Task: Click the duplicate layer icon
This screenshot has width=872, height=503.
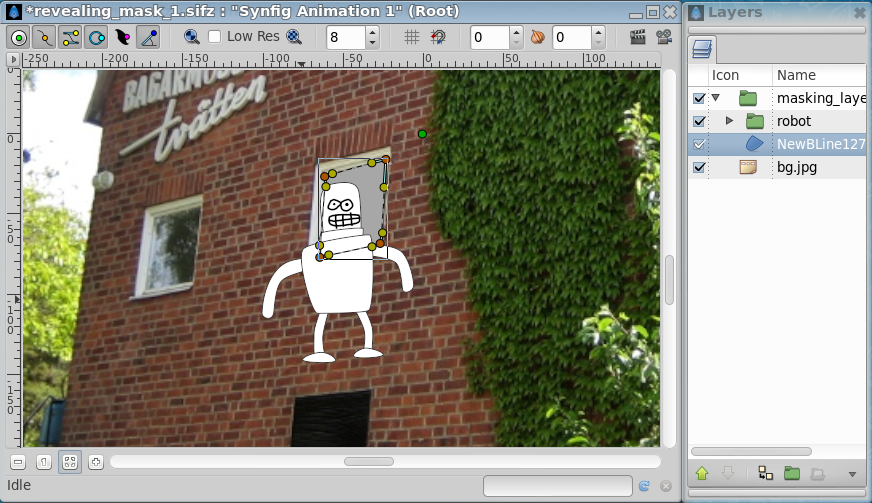Action: point(766,474)
